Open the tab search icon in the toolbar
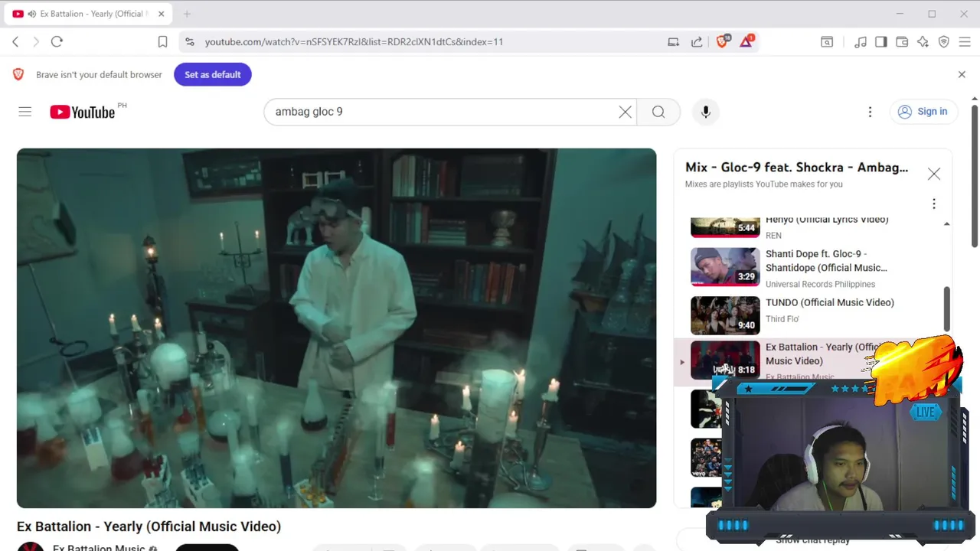The image size is (980, 551). 827,42
